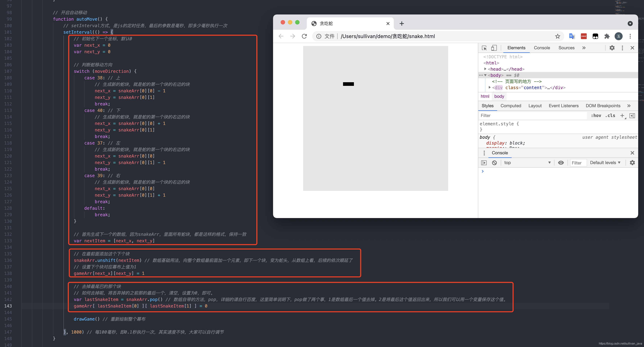The image size is (644, 347).
Task: Clear the console output
Action: [494, 162]
